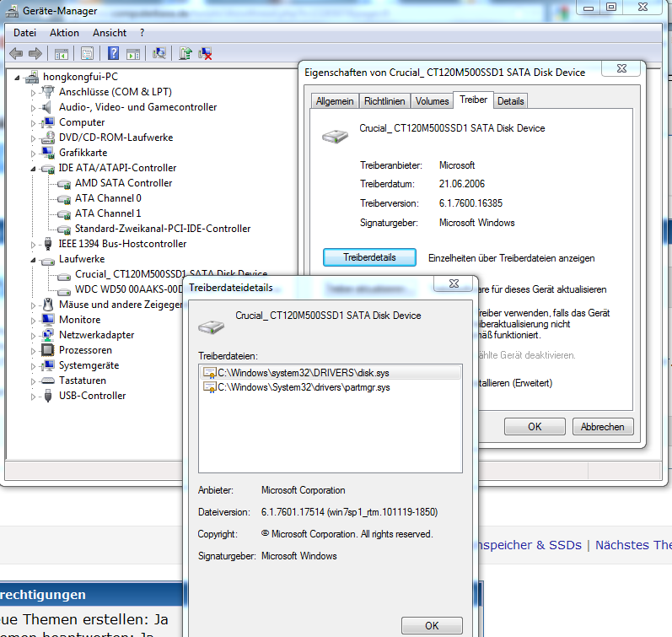Click the Abbrechen button
672x637 pixels.
point(603,427)
